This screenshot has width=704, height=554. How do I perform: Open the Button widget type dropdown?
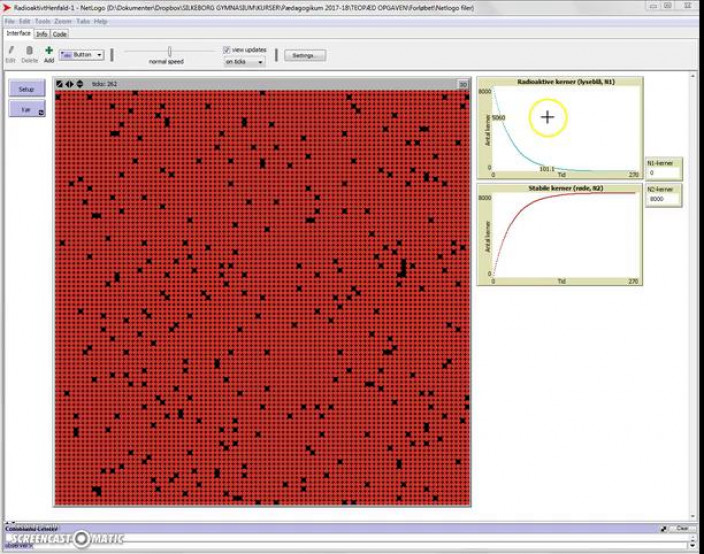point(82,55)
